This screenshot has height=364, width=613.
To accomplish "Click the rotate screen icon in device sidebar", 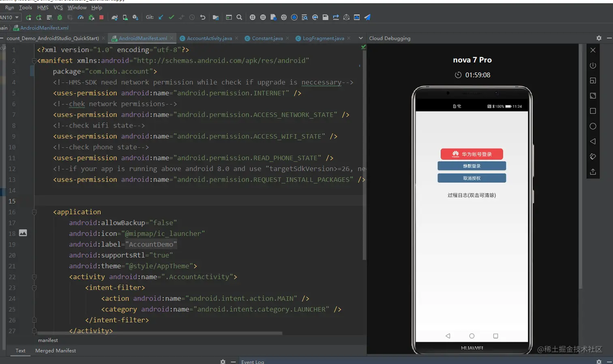I will point(593,157).
